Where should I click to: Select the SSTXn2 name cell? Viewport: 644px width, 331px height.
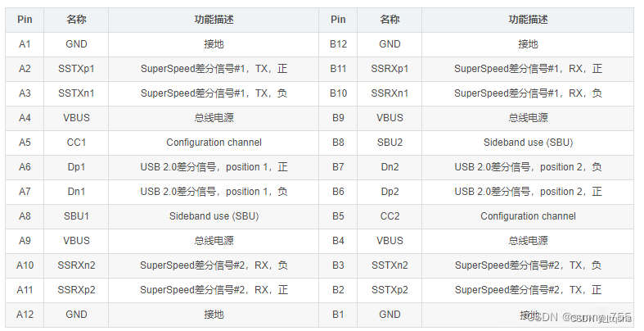390,265
